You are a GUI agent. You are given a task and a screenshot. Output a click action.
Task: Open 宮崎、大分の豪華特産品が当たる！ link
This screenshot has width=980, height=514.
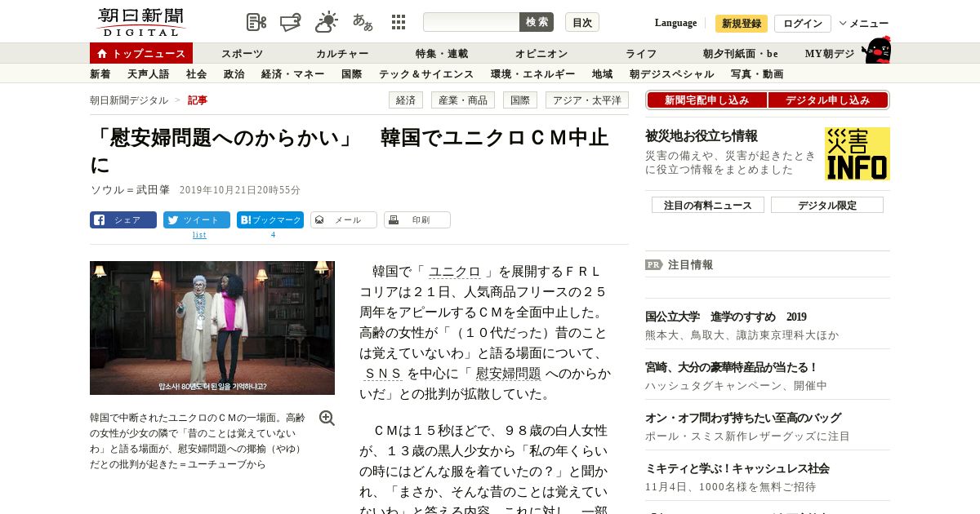pos(732,368)
